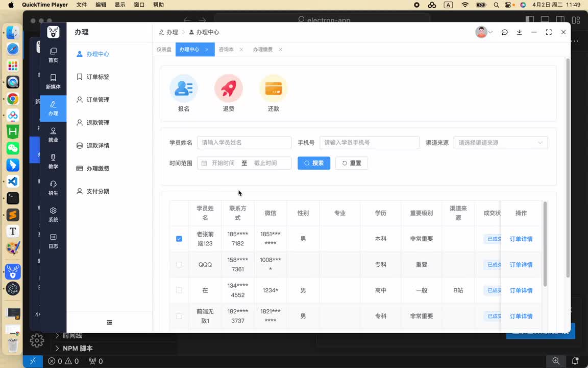The image size is (588, 368).
Task: Open the 渠道来源 dropdown
Action: (x=501, y=143)
